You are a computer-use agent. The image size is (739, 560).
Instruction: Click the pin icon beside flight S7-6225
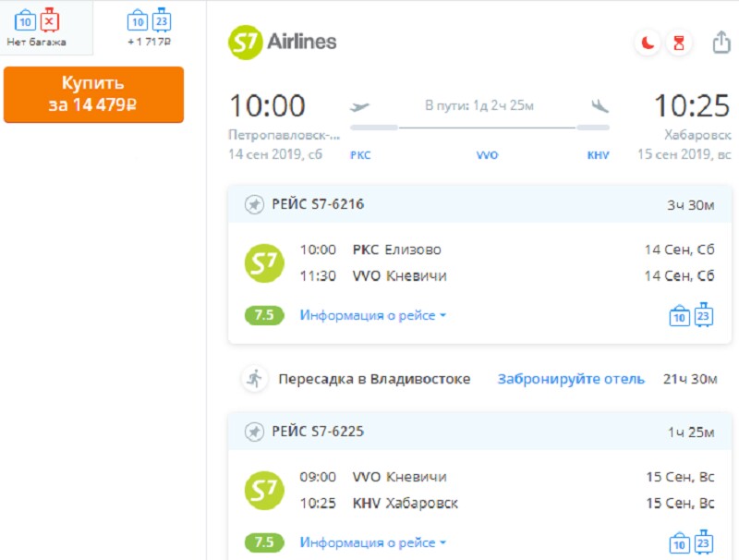coord(254,432)
